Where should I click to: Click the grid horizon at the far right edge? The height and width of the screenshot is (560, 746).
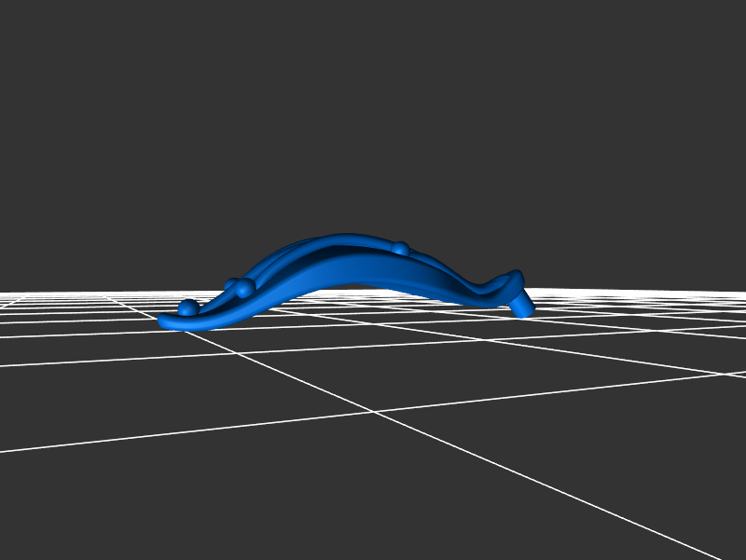pyautogui.click(x=737, y=294)
